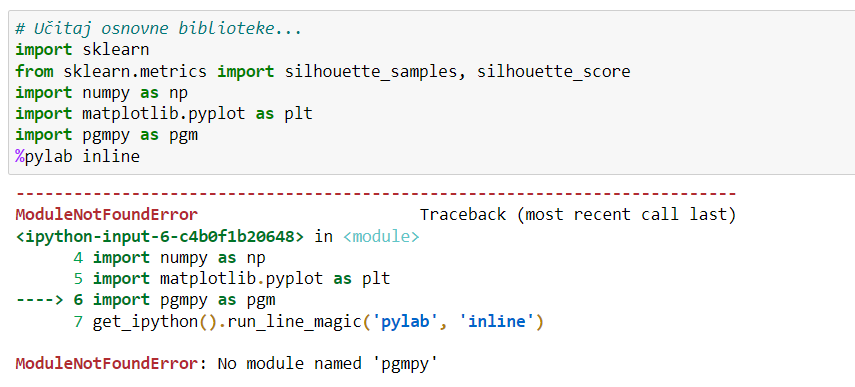Click 'Traceback (most recent call last)' text
The width and height of the screenshot is (855, 387).
click(578, 215)
